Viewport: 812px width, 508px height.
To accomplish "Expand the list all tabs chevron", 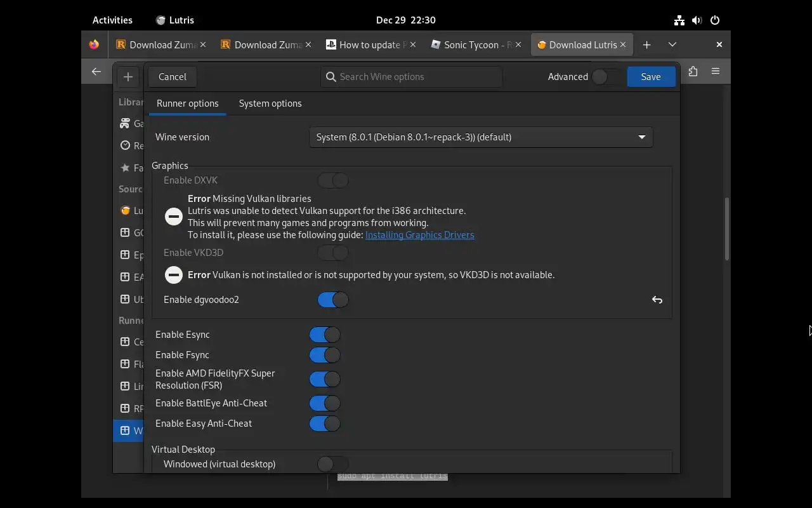I will point(672,44).
